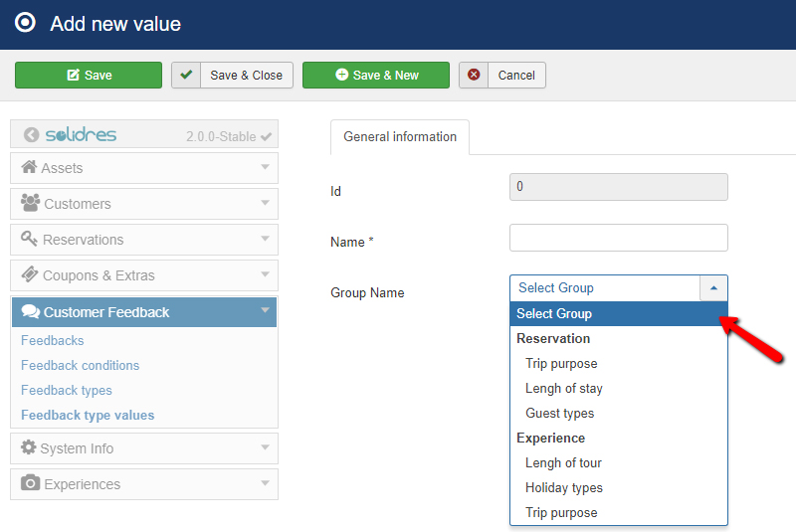This screenshot has width=796, height=532.
Task: Click the Id field label
Action: [x=335, y=191]
